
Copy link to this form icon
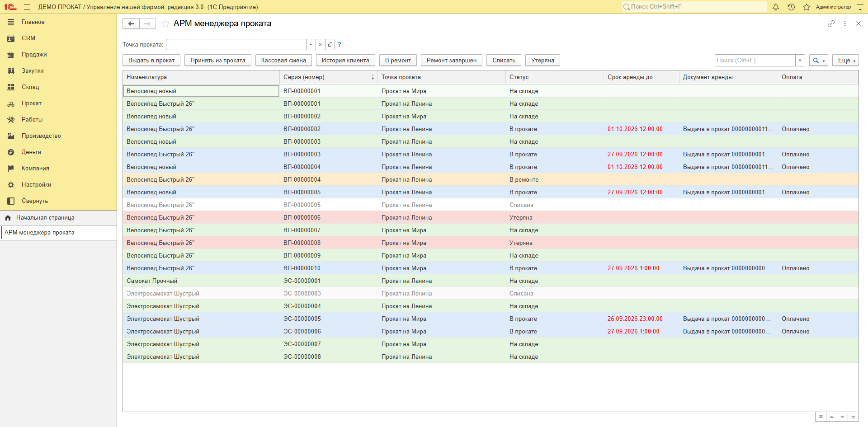click(x=831, y=23)
